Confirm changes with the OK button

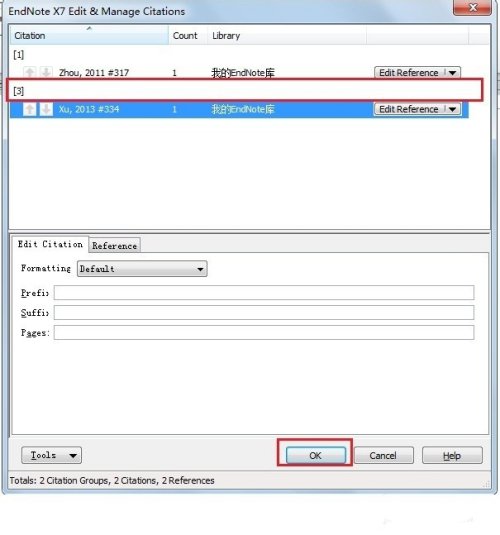click(x=316, y=456)
